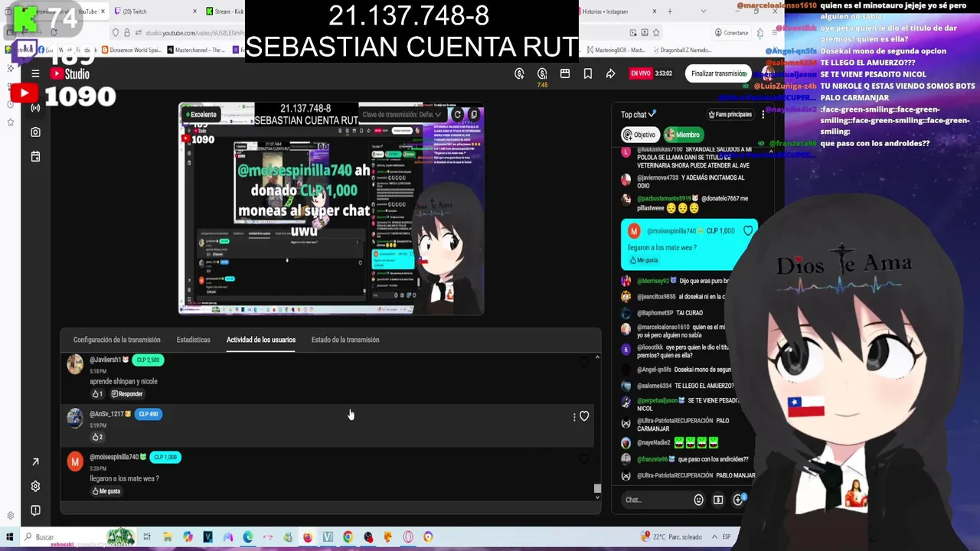The image size is (980, 551).
Task: Heart the moisespinilla740 super chat in chat panel
Action: click(748, 230)
